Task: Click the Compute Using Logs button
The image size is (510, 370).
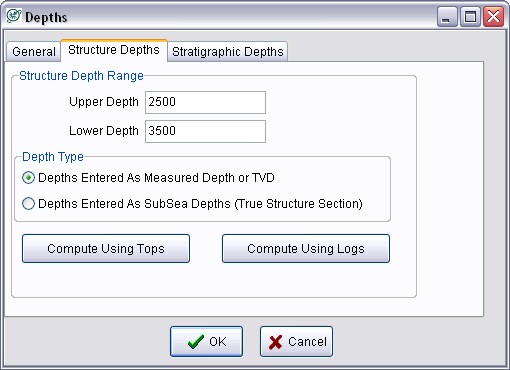Action: (x=306, y=249)
